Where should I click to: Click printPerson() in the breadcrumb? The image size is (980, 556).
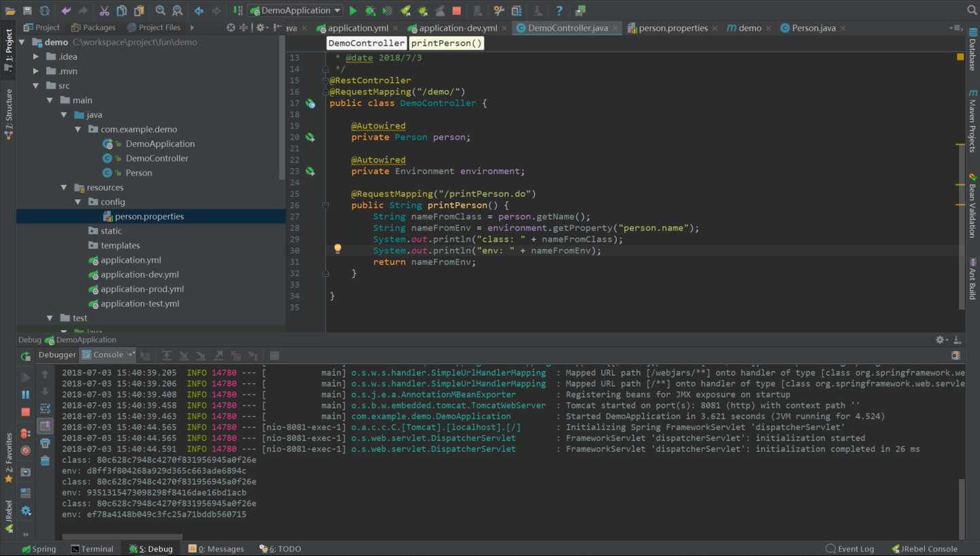(446, 43)
